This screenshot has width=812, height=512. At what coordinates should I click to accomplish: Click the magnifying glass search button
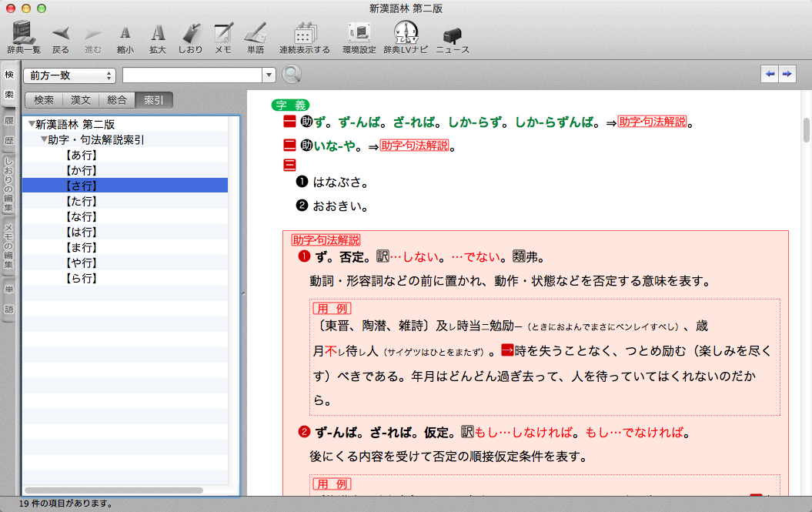click(292, 75)
